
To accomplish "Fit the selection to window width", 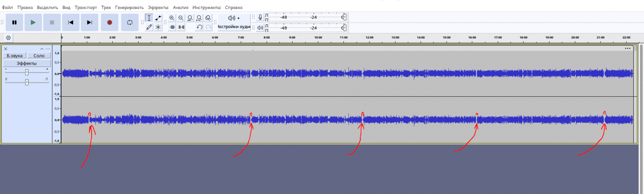I will 190,18.
